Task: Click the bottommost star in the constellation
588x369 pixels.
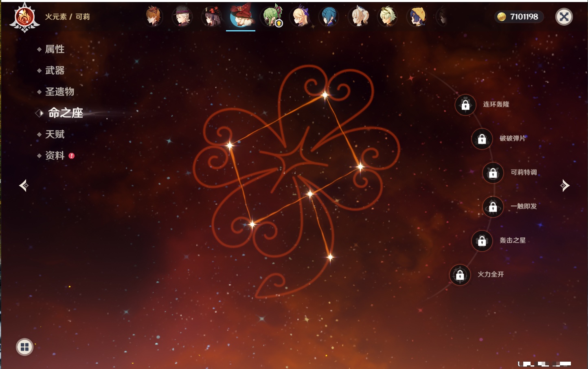Action: pyautogui.click(x=330, y=257)
